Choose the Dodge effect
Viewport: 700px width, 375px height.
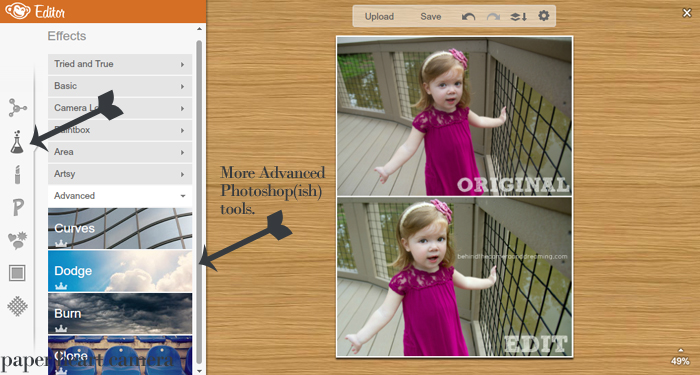120,271
